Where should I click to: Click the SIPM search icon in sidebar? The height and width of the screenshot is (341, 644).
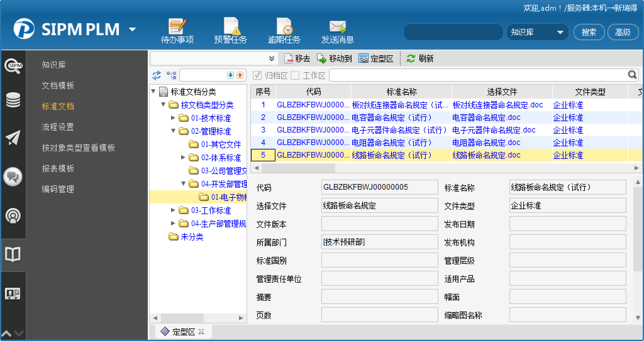[x=13, y=66]
